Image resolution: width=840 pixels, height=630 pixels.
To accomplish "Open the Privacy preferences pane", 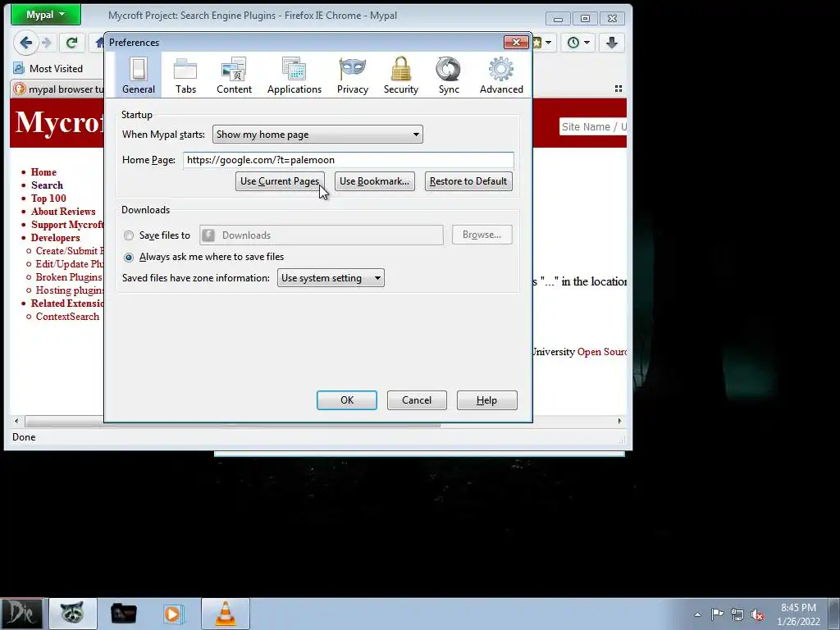I will tap(353, 75).
